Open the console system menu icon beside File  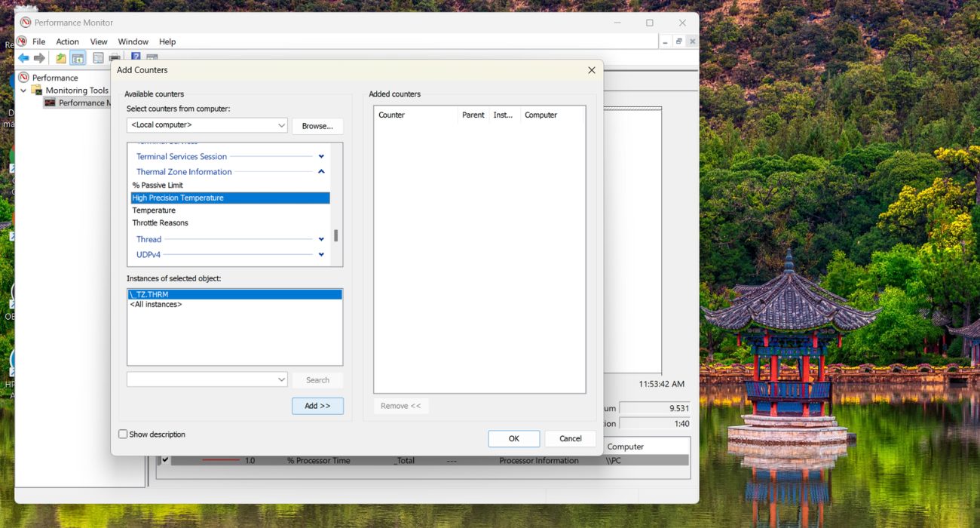pyautogui.click(x=22, y=41)
